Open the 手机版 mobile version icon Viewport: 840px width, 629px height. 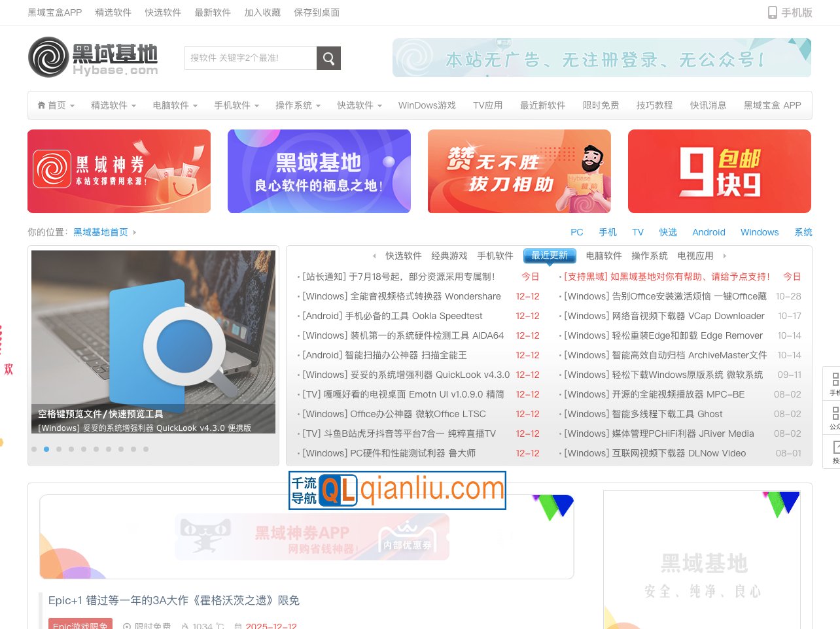tap(773, 12)
